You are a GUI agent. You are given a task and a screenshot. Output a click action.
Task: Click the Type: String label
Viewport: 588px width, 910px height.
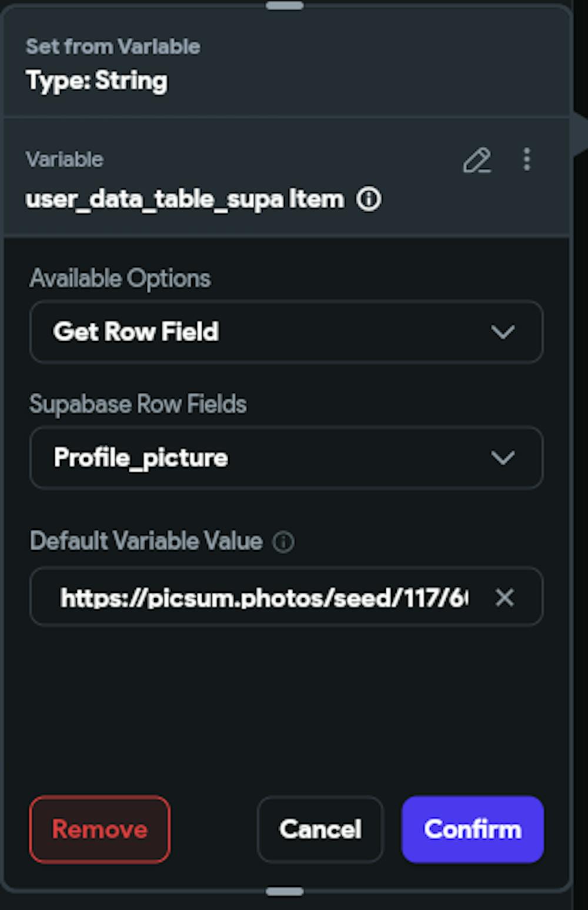(97, 81)
